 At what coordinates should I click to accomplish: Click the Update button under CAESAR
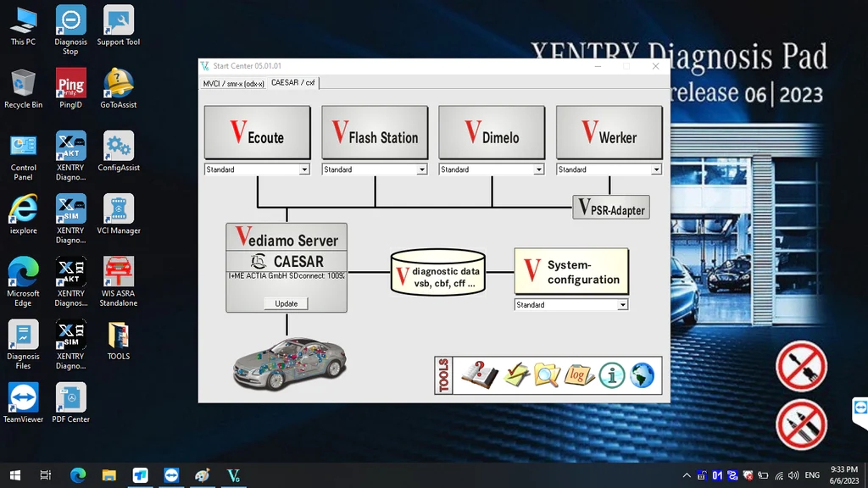(x=287, y=304)
